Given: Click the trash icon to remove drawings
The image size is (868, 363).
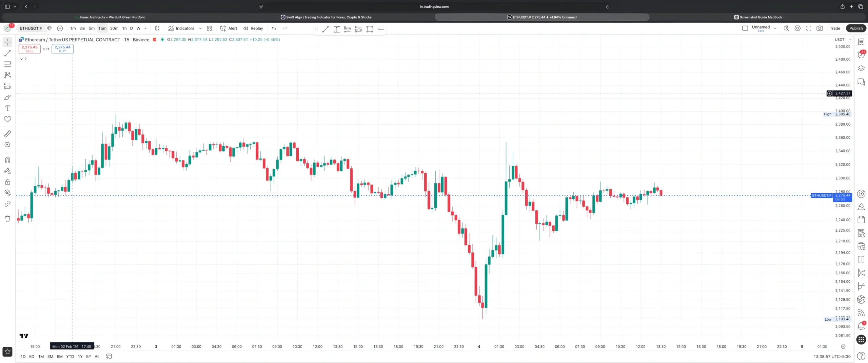Looking at the screenshot, I should (7, 218).
